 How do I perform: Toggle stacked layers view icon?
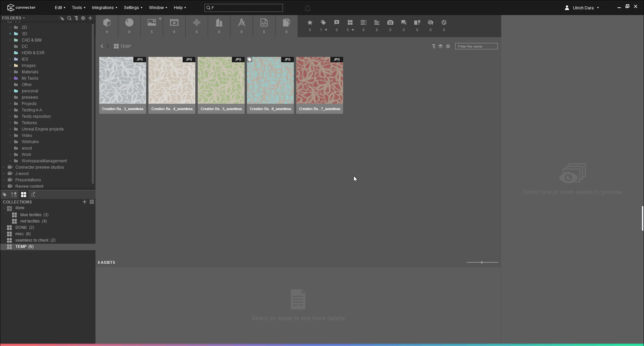coord(441,46)
